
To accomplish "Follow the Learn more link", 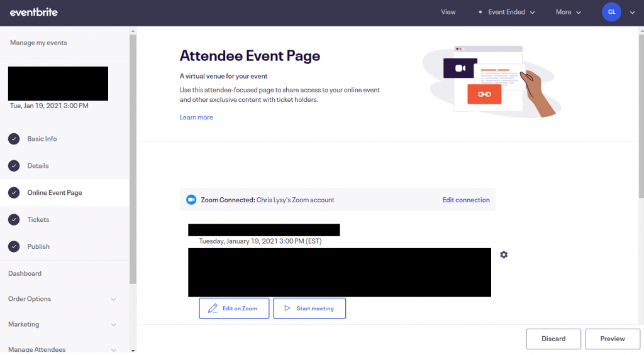I will tap(196, 117).
